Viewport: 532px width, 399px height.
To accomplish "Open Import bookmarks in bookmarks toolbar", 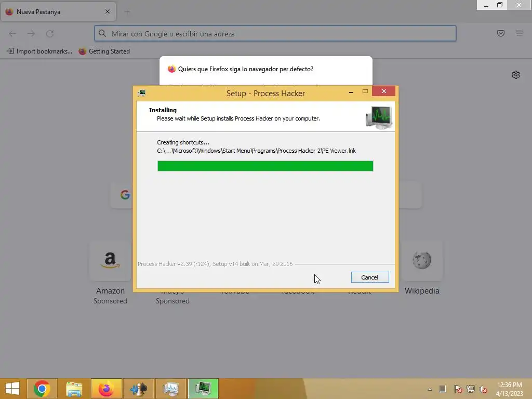I will click(x=39, y=51).
